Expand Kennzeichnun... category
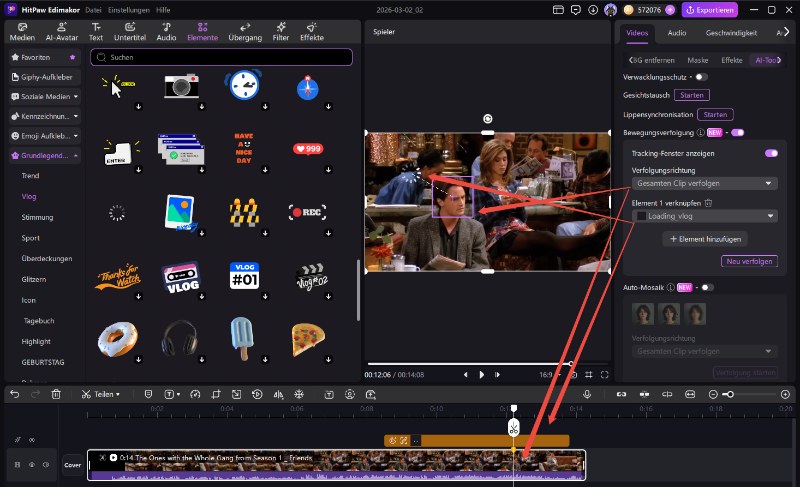800x487 pixels. tap(44, 116)
